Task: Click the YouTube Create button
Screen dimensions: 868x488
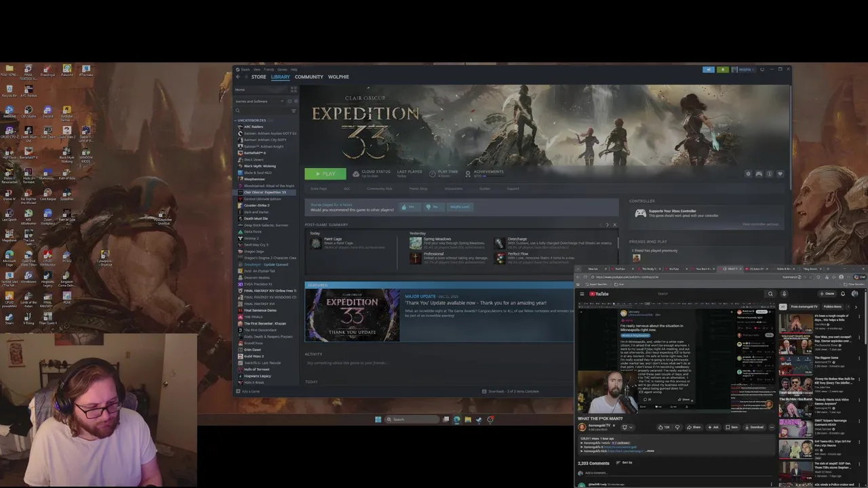Action: 827,294
